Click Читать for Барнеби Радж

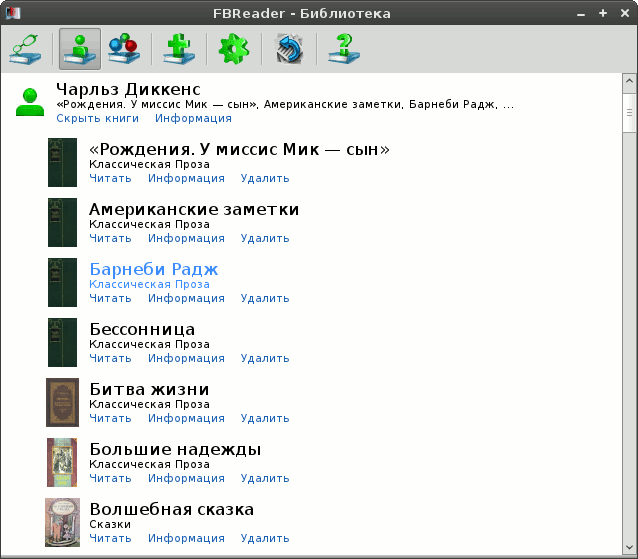110,299
